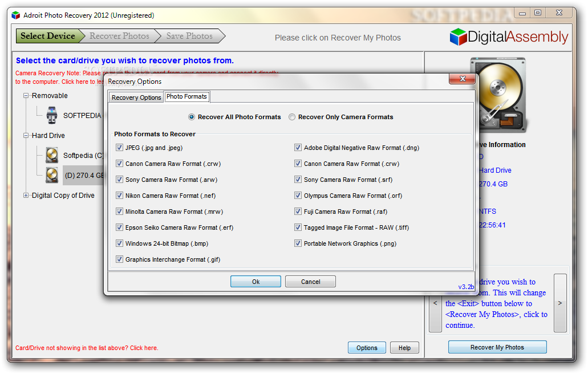This screenshot has width=588, height=374.
Task: Toggle Minolta Camera Raw Format (.mrw)
Action: [x=119, y=212]
